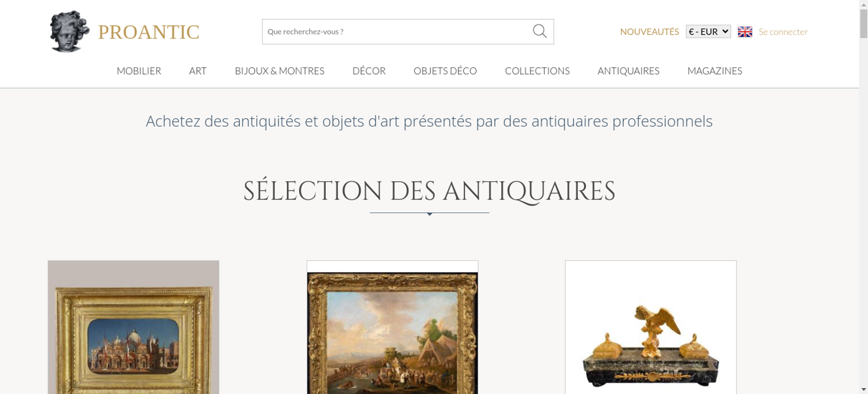The width and height of the screenshot is (868, 394).
Task: Open the landscape painting in gilded frame
Action: (392, 327)
